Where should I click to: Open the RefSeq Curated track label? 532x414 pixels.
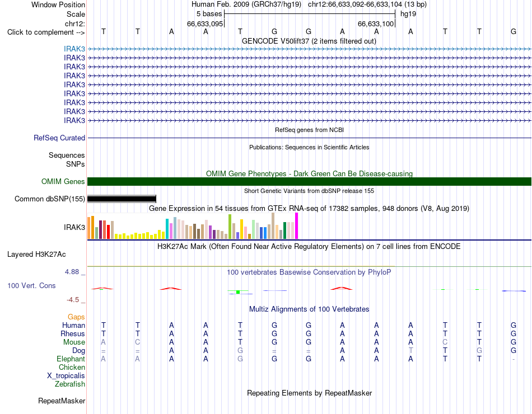[x=59, y=138]
